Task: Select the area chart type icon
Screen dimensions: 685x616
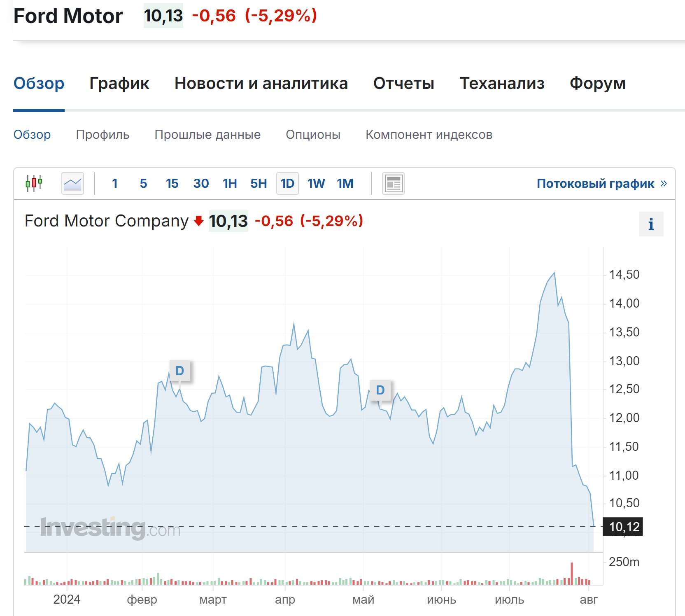Action: (x=73, y=183)
